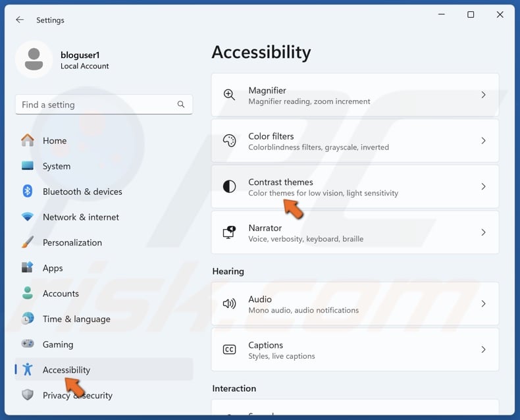520x420 pixels.
Task: Open Bluetooth & devices settings
Action: point(82,192)
